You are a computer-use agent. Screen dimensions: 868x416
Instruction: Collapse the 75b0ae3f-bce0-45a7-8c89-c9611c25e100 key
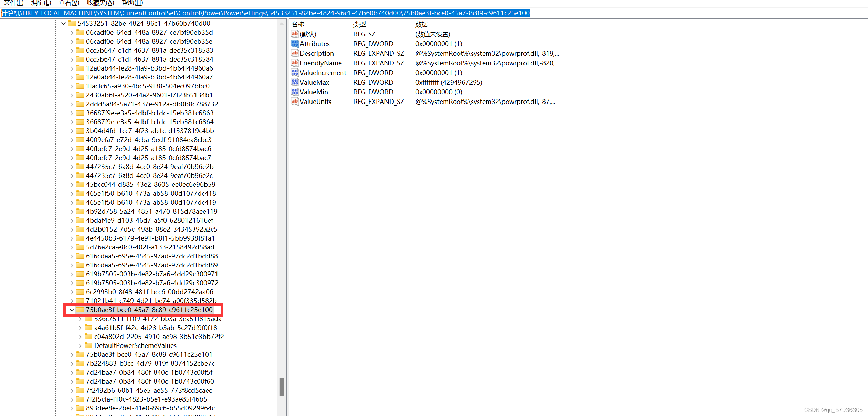pyautogui.click(x=72, y=310)
